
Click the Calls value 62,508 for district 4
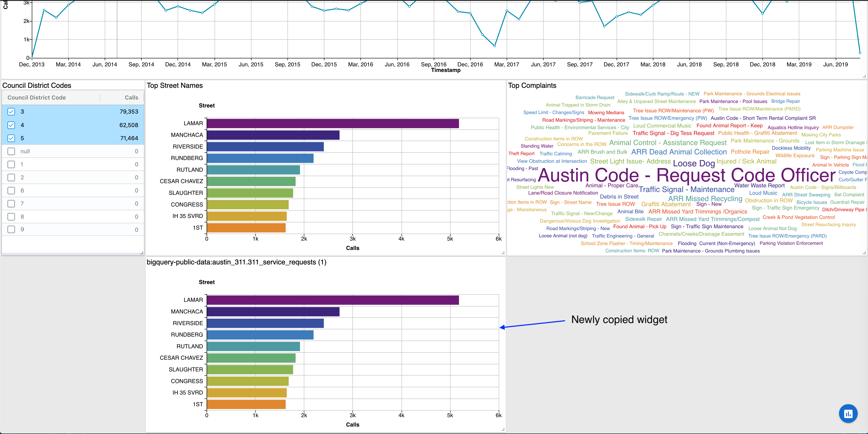tap(129, 125)
